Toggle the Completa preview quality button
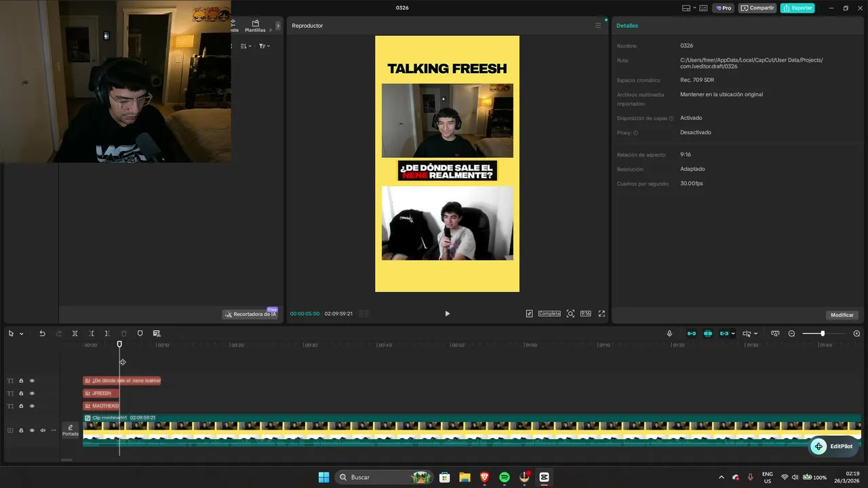The width and height of the screenshot is (868, 488). pyautogui.click(x=549, y=314)
